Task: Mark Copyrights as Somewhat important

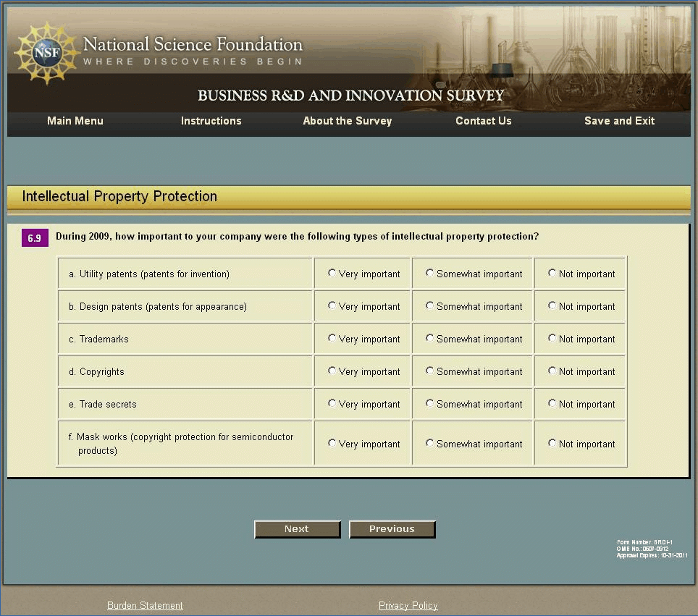Action: [x=430, y=371]
